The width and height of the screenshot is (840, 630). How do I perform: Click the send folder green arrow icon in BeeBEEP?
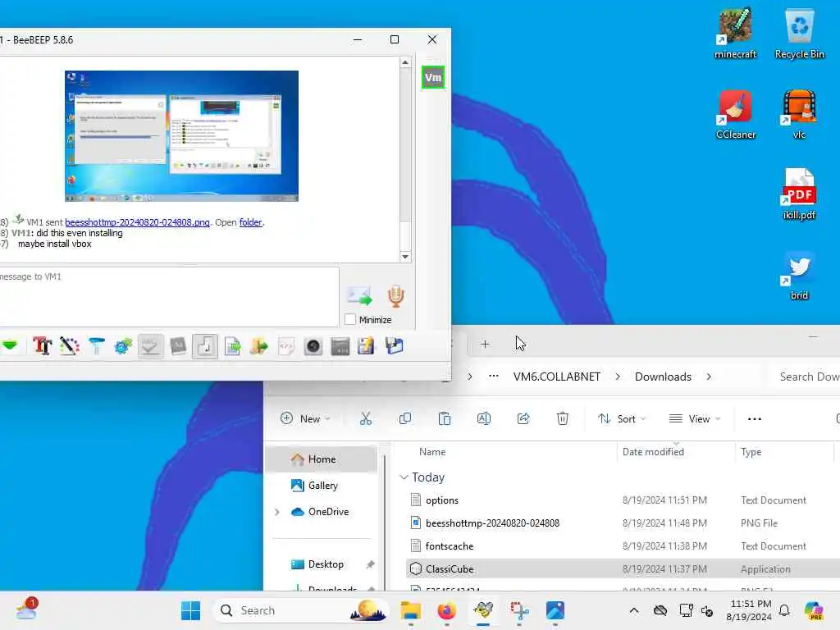pos(258,346)
